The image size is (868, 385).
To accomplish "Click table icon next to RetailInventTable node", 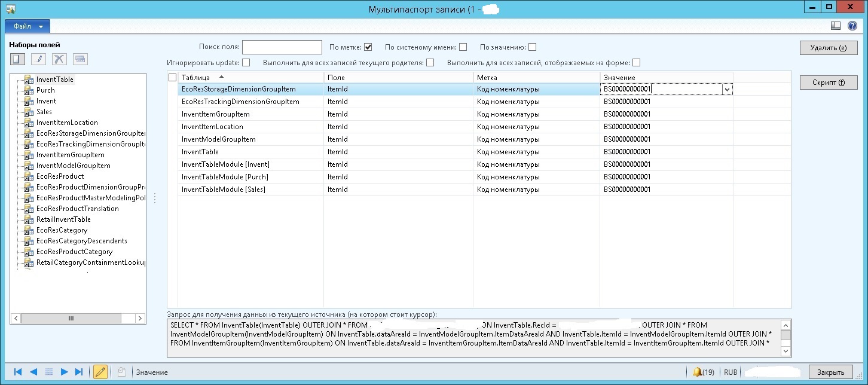I will [27, 219].
